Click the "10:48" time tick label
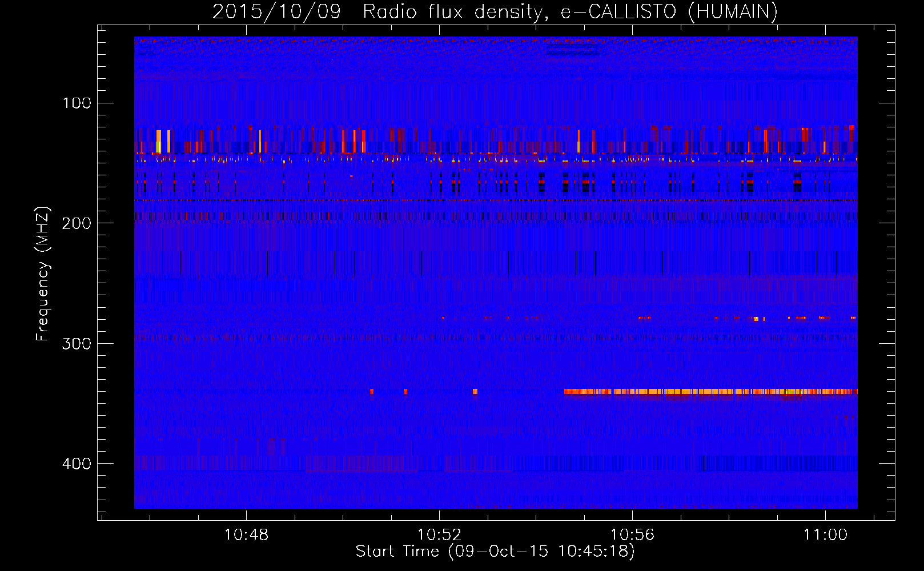 [x=246, y=535]
